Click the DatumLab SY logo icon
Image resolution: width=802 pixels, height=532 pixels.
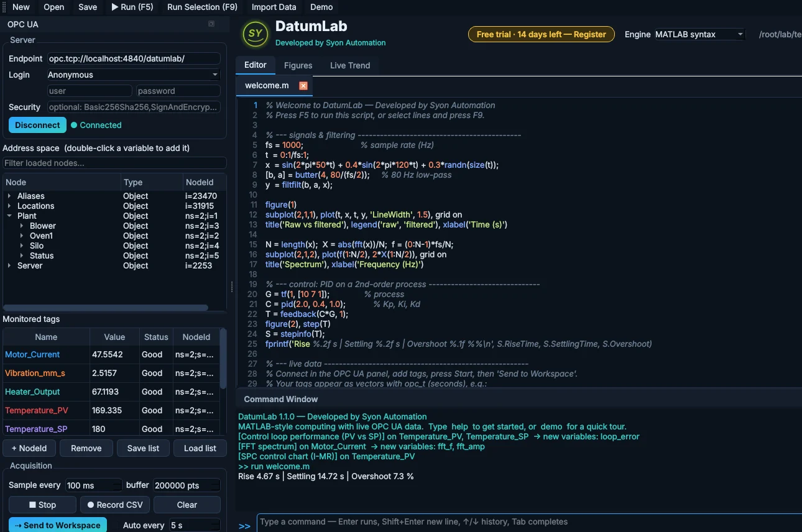(x=254, y=34)
